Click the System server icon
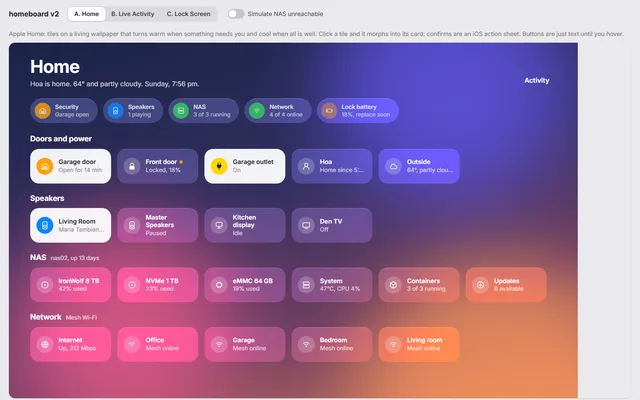 pyautogui.click(x=306, y=285)
